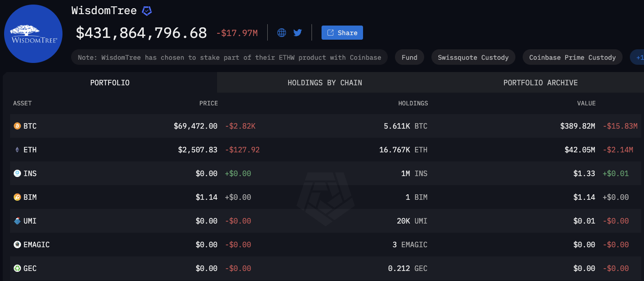Expand the +1 more tags pill

click(x=637, y=57)
